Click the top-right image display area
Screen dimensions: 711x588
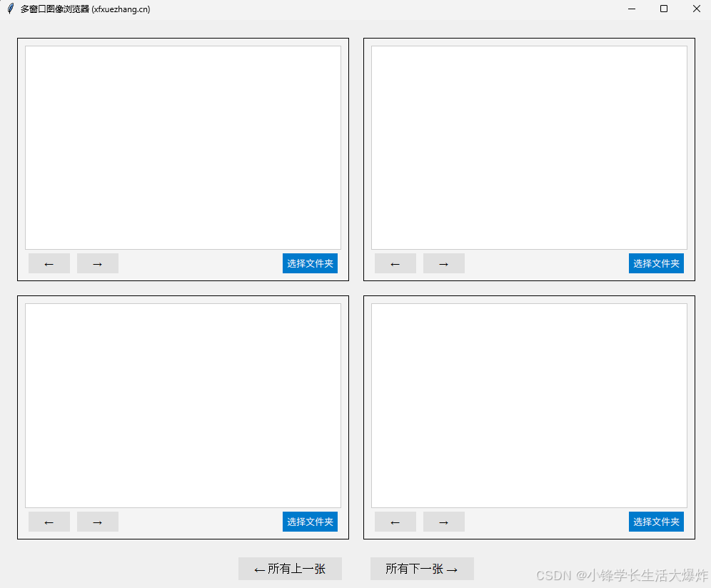[x=529, y=148]
